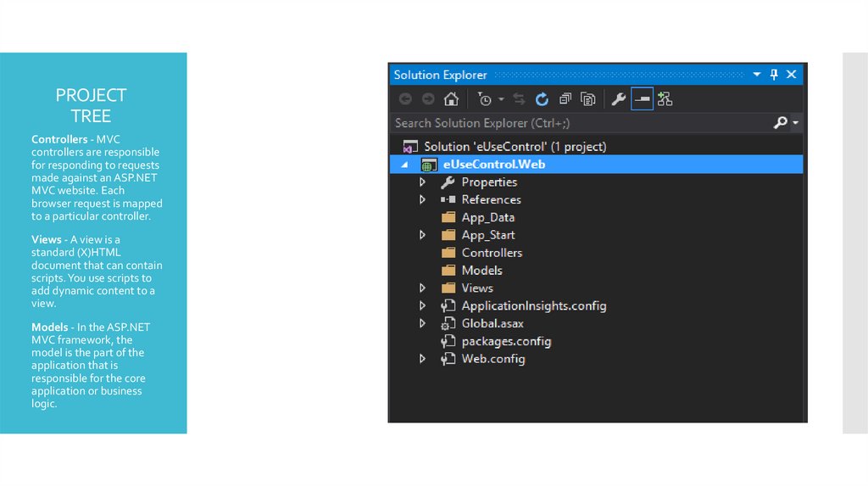Viewport: 868px width, 487px height.
Task: Focus the Search Solution Explorer field
Action: (582, 123)
